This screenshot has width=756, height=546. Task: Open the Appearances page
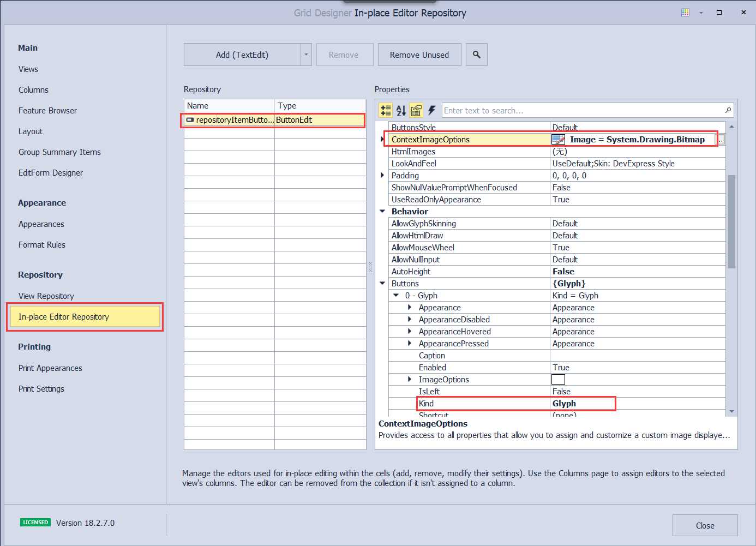pos(41,224)
